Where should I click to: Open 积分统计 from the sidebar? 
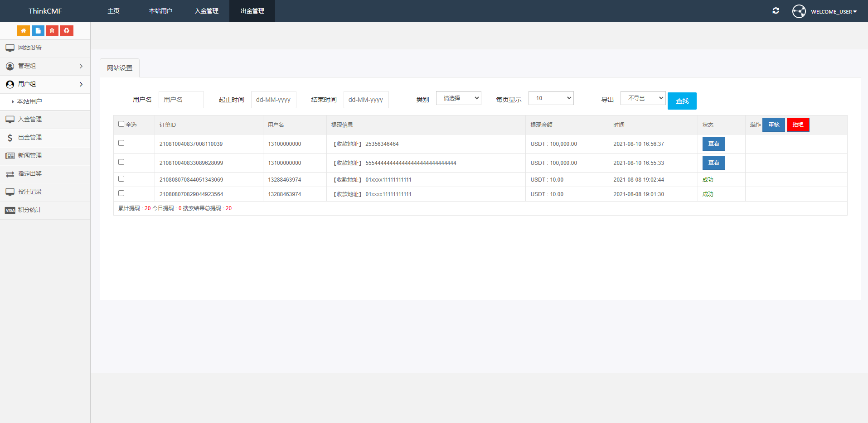click(x=29, y=210)
